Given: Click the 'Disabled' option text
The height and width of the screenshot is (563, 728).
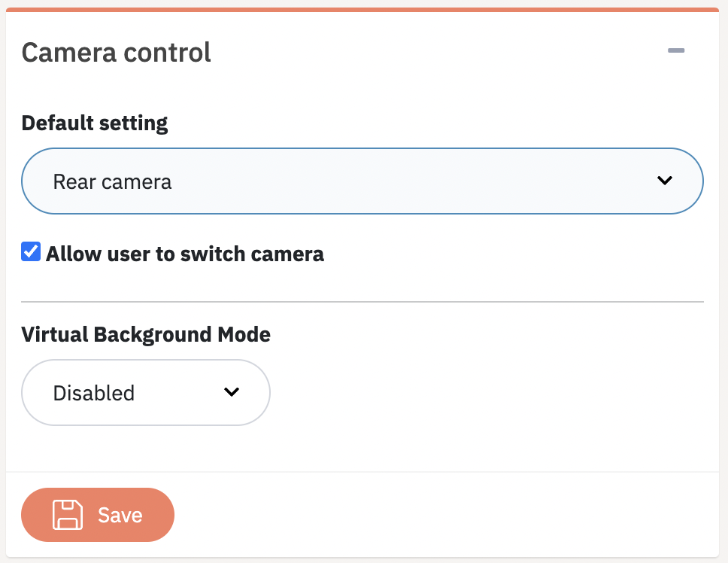Looking at the screenshot, I should click(x=94, y=393).
